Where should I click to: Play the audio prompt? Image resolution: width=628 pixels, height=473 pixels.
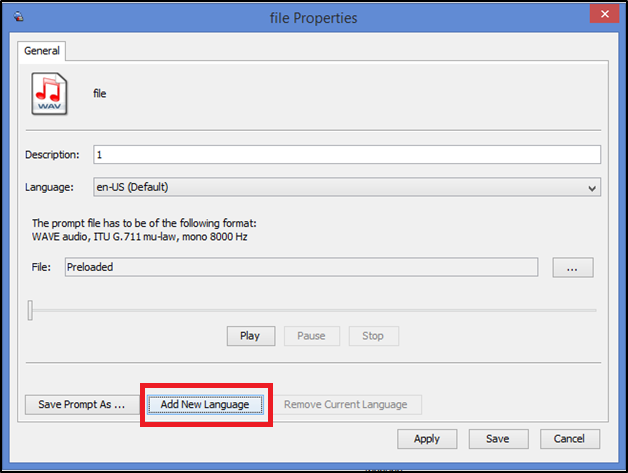coord(251,336)
